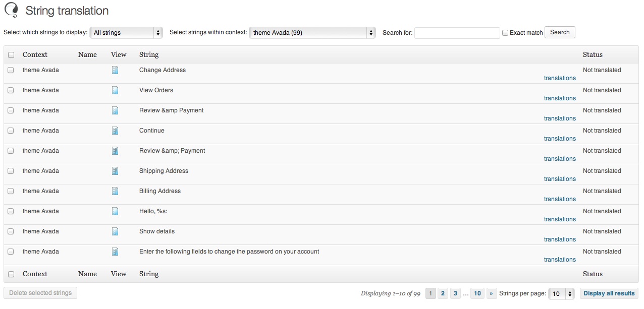Go to page 2 of results
This screenshot has height=309, width=644.
coord(443,293)
